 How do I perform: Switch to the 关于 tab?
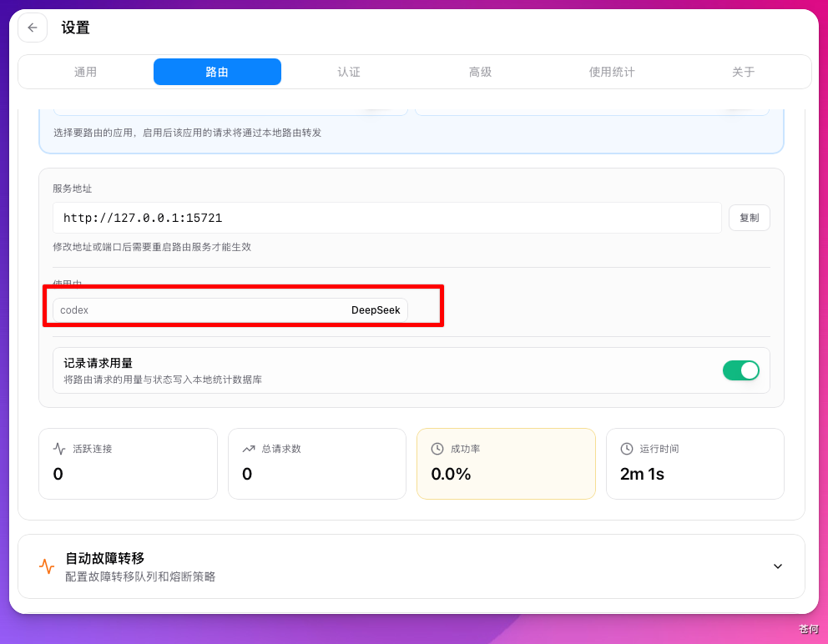(x=743, y=72)
